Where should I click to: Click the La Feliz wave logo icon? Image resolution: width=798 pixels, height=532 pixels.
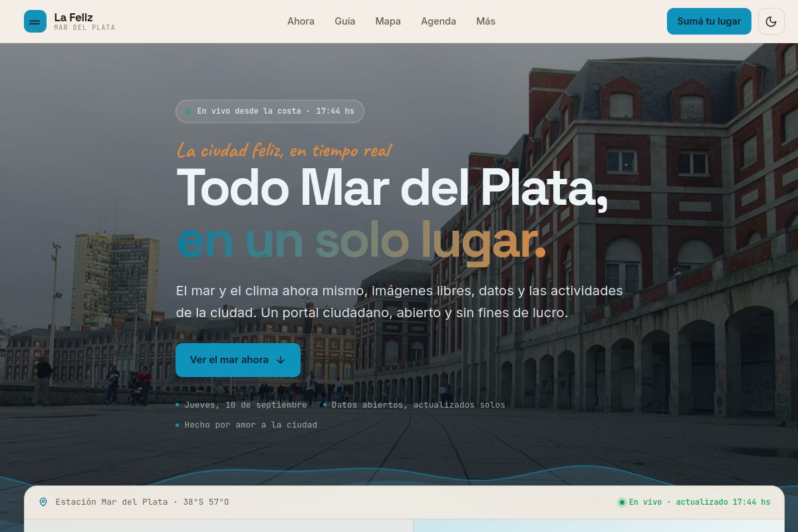(x=35, y=21)
